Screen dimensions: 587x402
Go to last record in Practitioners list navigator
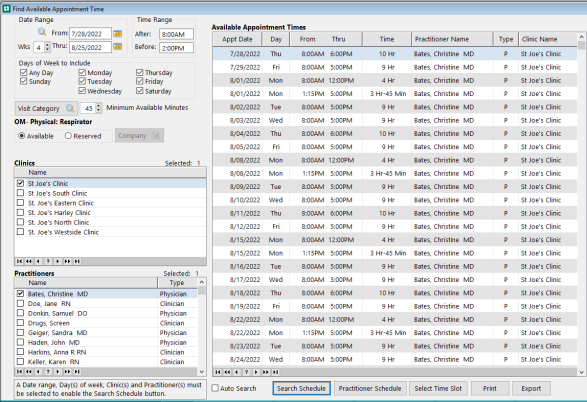click(x=77, y=372)
